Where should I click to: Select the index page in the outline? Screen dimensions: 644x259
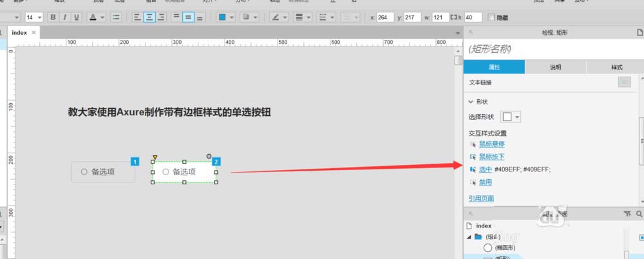coord(484,225)
